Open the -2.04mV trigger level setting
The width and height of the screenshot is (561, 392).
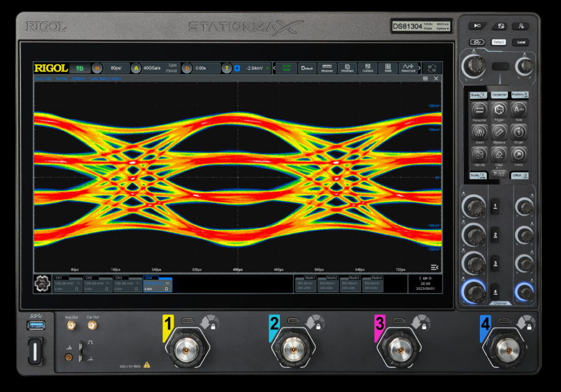(254, 68)
